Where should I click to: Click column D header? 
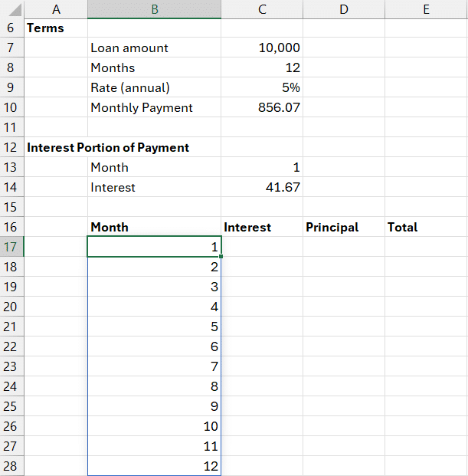[x=343, y=9]
